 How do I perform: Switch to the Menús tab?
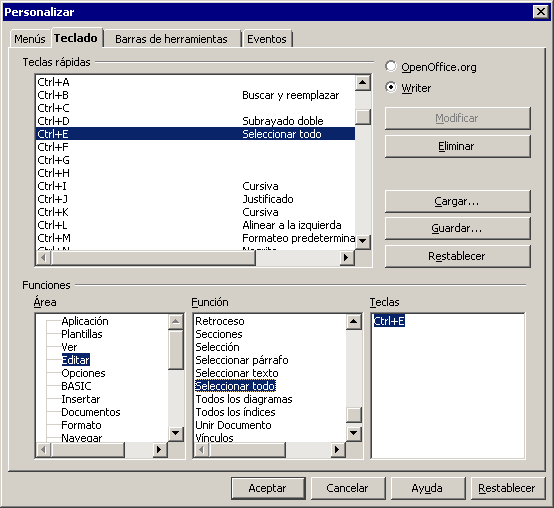point(30,39)
